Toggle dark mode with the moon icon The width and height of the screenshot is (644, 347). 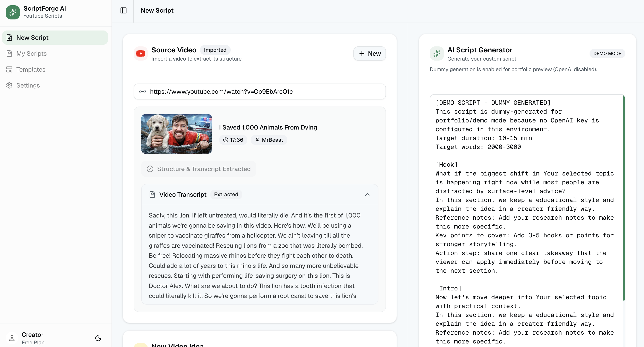[x=98, y=338]
